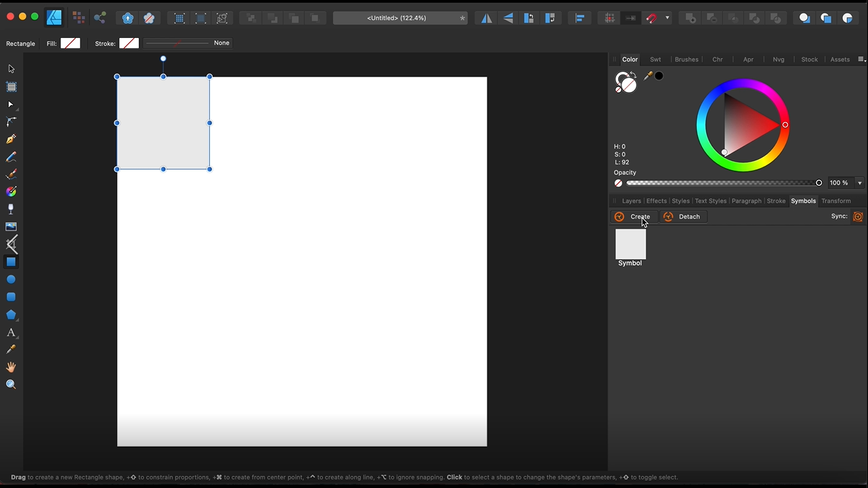Viewport: 868px width, 488px height.
Task: Select the Place Image tool
Action: 11,227
